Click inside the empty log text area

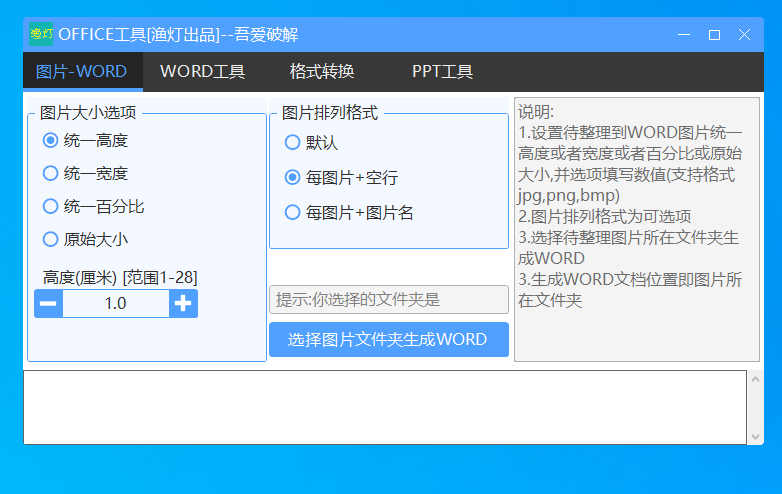pos(385,407)
